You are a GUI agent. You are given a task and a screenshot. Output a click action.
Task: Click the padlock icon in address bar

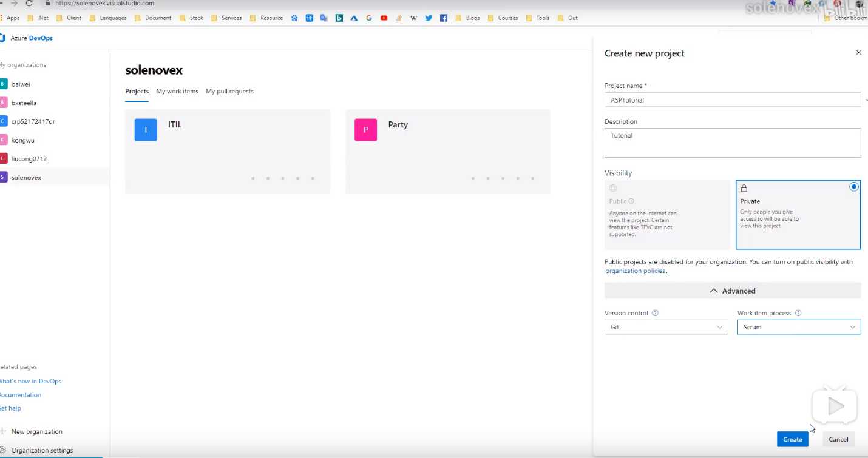[47, 3]
